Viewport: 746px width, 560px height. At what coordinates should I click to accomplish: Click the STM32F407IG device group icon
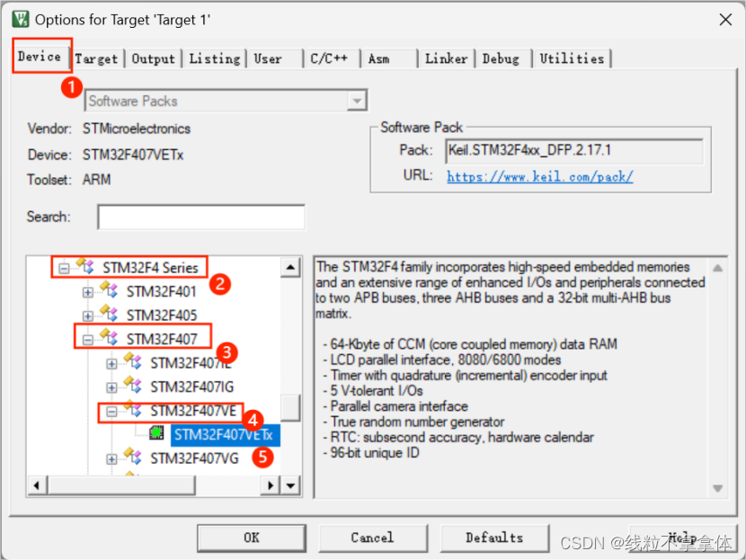pos(133,385)
